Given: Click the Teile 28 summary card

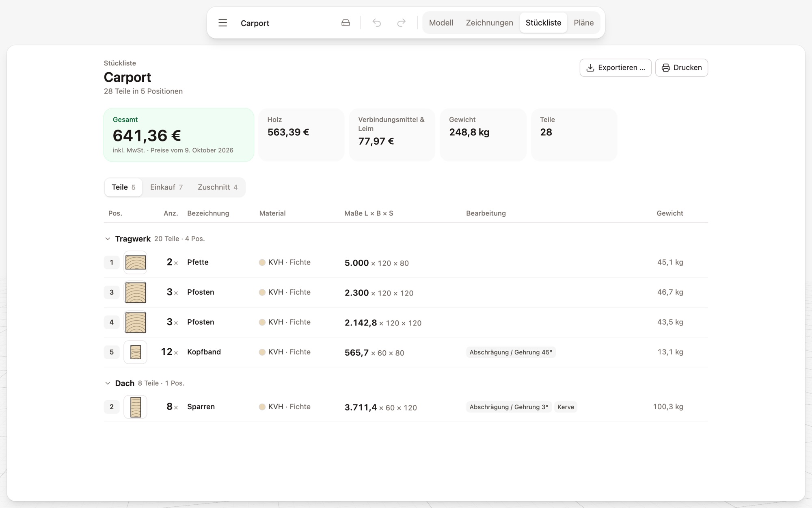Looking at the screenshot, I should point(574,135).
